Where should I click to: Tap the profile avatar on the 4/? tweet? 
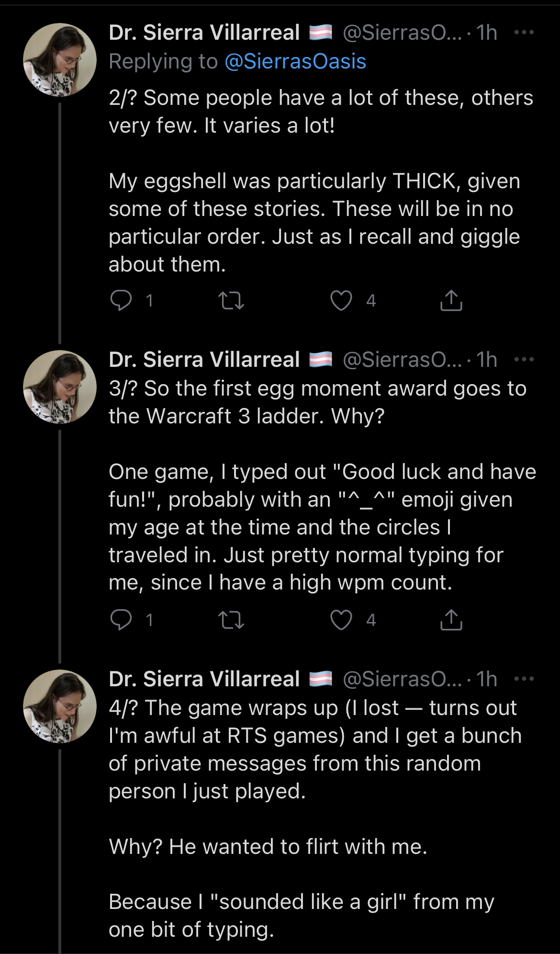coord(60,706)
